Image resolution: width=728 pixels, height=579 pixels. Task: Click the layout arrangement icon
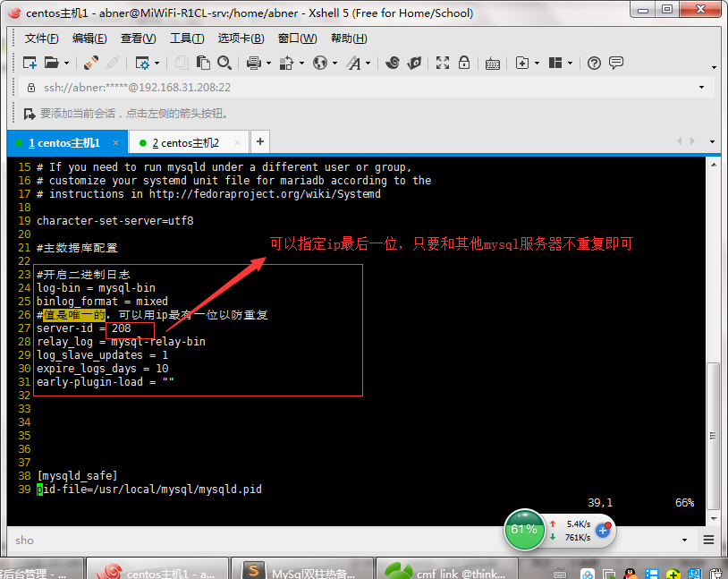point(555,63)
